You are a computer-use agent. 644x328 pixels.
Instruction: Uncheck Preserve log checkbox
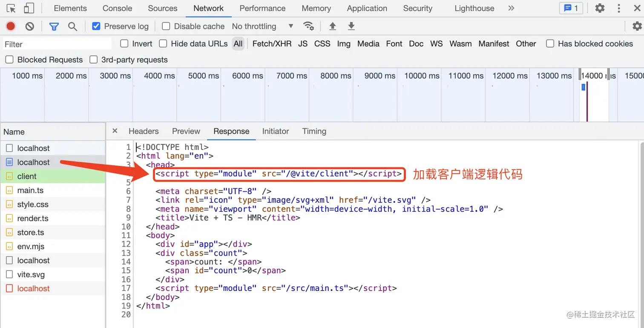click(x=96, y=26)
